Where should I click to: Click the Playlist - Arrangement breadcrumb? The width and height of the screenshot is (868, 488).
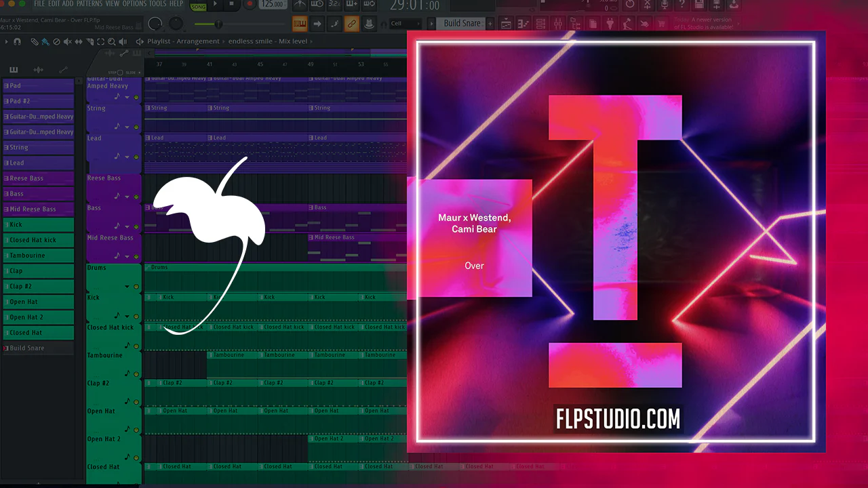tap(183, 41)
